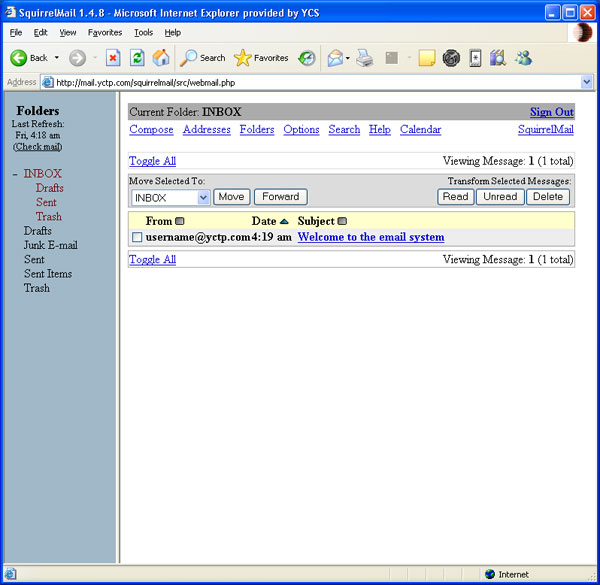Open the Options link
The height and width of the screenshot is (585, 600).
pyautogui.click(x=301, y=130)
